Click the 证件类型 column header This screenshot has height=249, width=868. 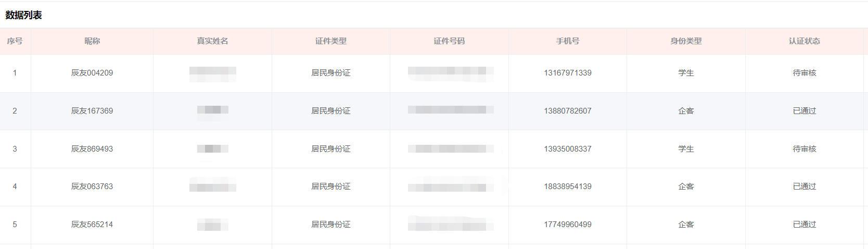point(331,41)
